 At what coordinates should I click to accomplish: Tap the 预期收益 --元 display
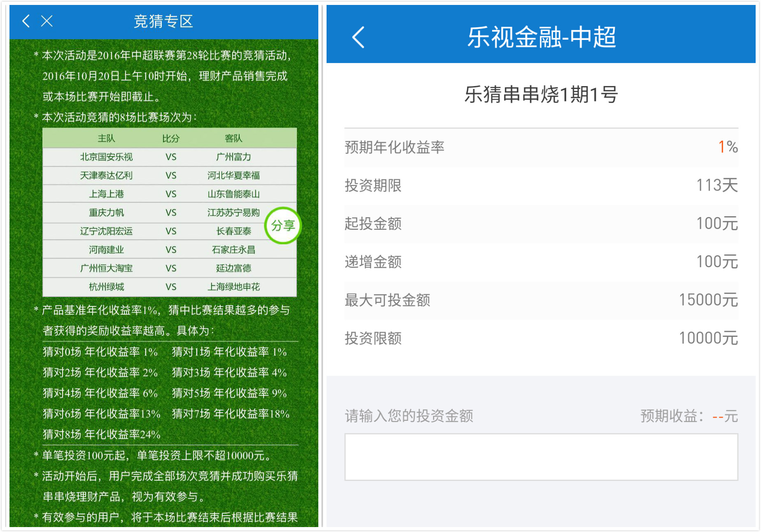tap(688, 416)
